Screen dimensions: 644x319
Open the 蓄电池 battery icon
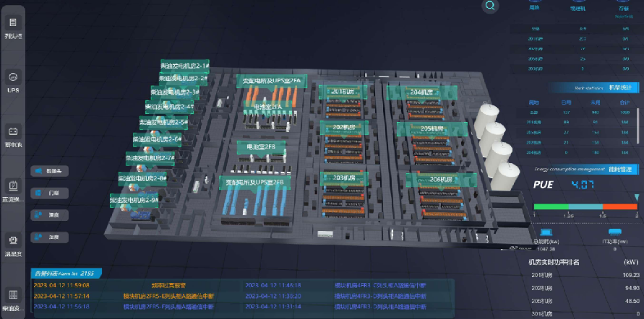(x=13, y=135)
